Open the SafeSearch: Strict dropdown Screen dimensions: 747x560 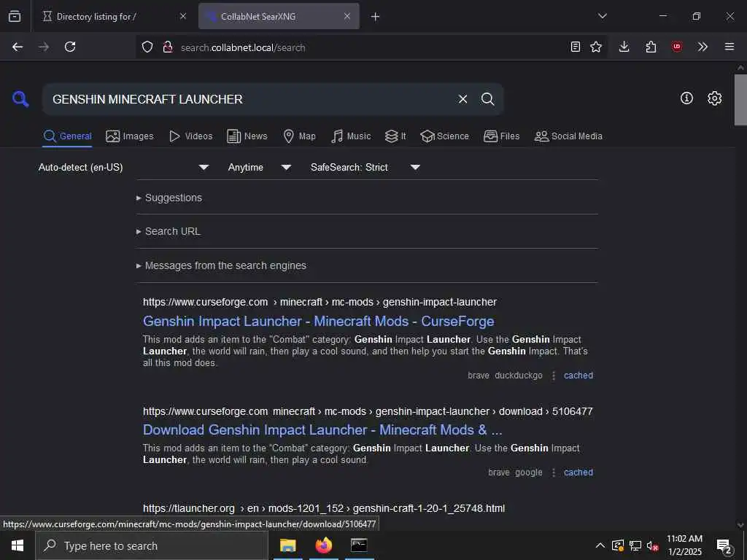click(365, 167)
